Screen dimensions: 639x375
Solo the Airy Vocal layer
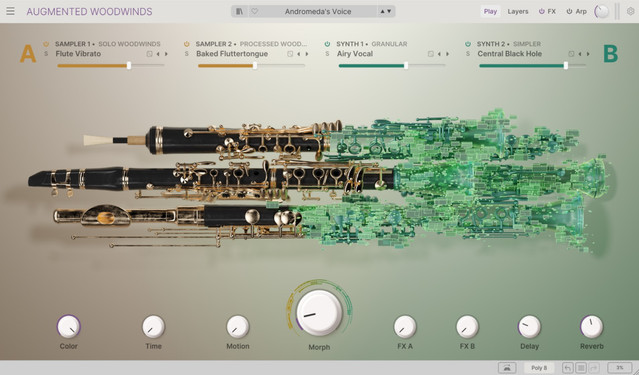point(327,54)
